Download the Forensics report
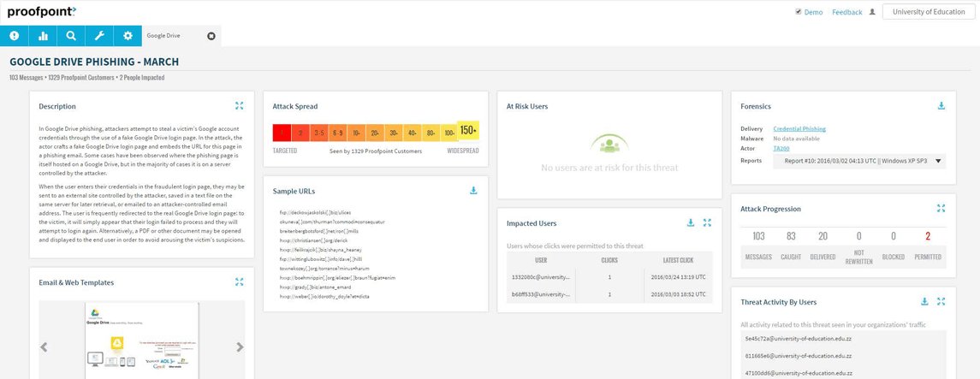 [x=941, y=106]
